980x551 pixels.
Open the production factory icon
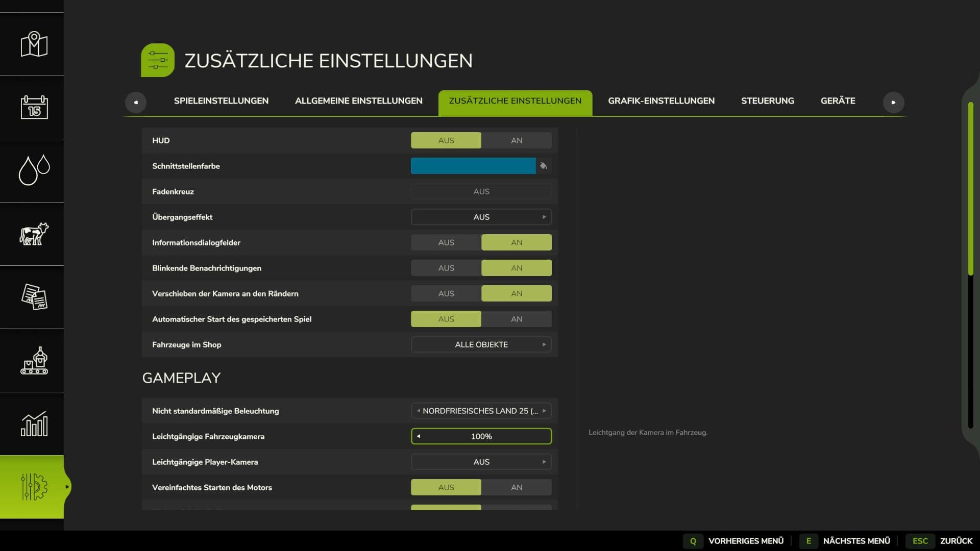tap(34, 361)
